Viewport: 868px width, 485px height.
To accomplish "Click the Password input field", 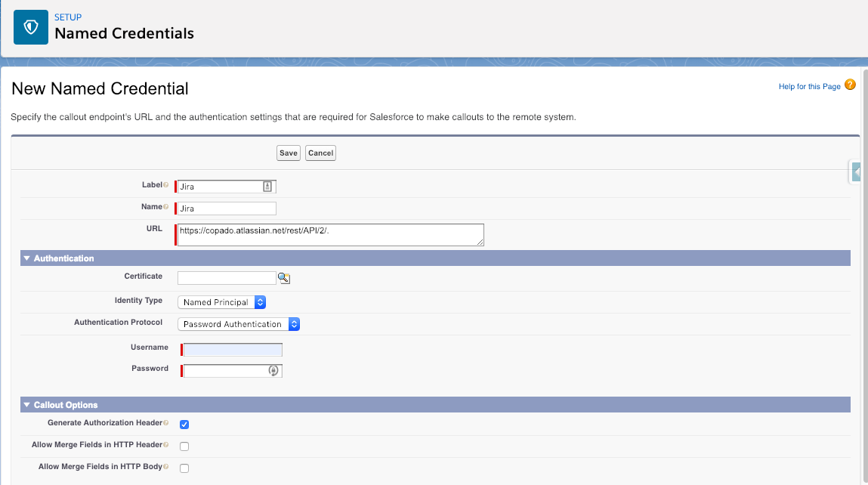I will tap(233, 371).
